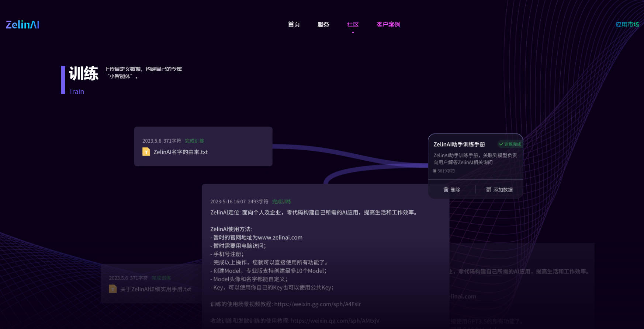The image size is (644, 329).
Task: Click the line about 公共Key
Action: pyautogui.click(x=272, y=287)
